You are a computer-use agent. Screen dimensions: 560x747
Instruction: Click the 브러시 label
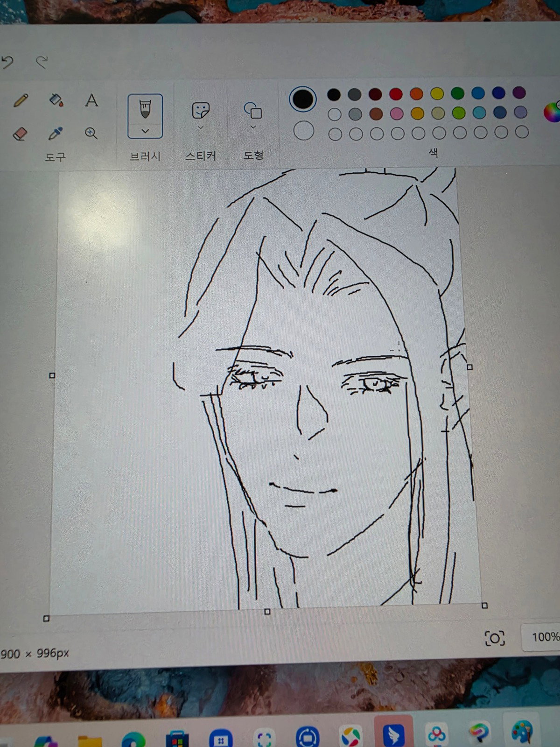click(x=145, y=156)
